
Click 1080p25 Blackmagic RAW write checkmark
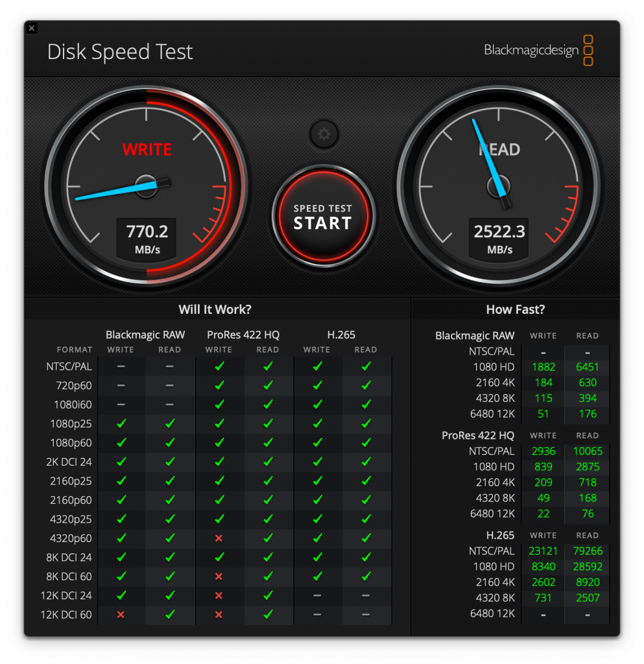tap(121, 423)
